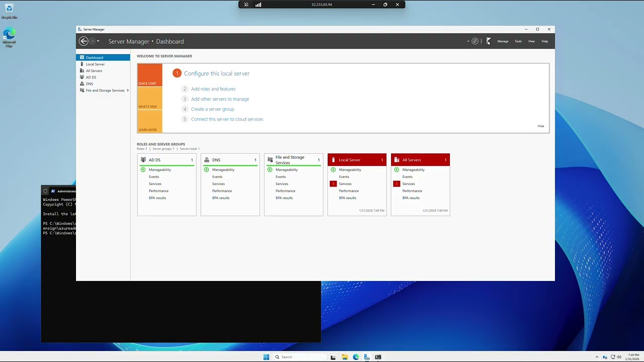Open the Manage menu
644x362 pixels.
503,41
